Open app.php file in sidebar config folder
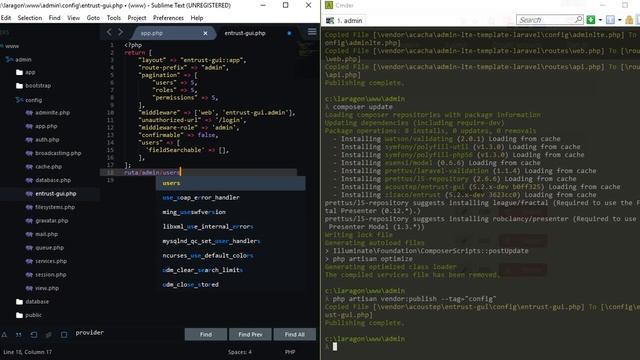Screen dimensions: 640x360 pyautogui.click(x=41, y=126)
